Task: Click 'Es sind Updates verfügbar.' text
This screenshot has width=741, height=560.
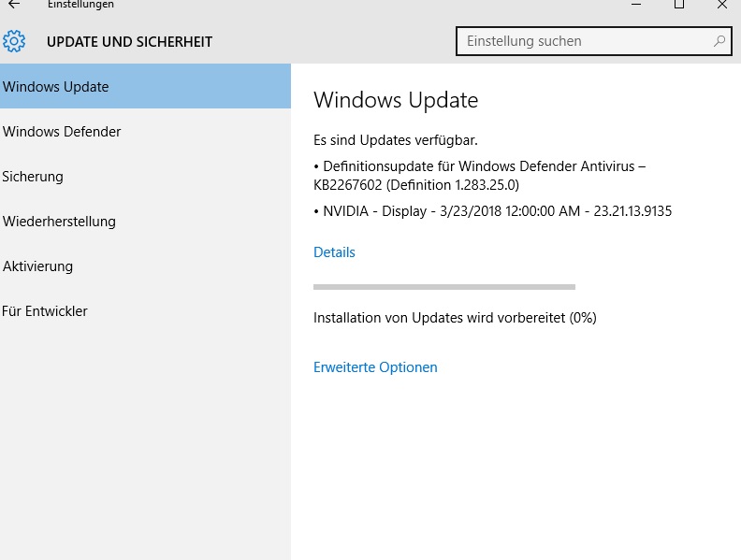Action: (396, 140)
